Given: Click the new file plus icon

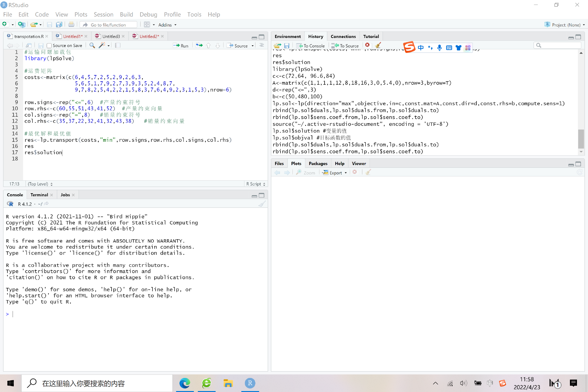Looking at the screenshot, I should pyautogui.click(x=5, y=24).
